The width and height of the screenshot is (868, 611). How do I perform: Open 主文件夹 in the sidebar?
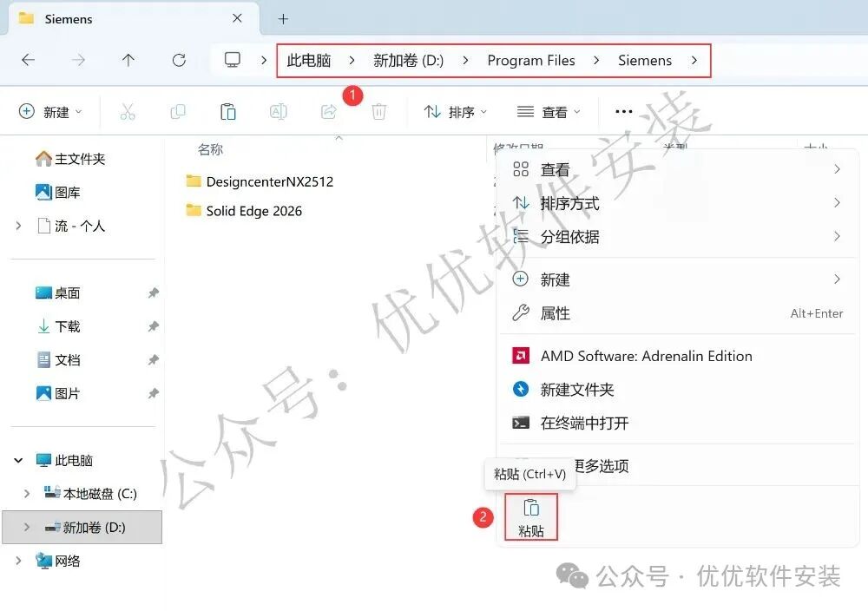pos(70,159)
